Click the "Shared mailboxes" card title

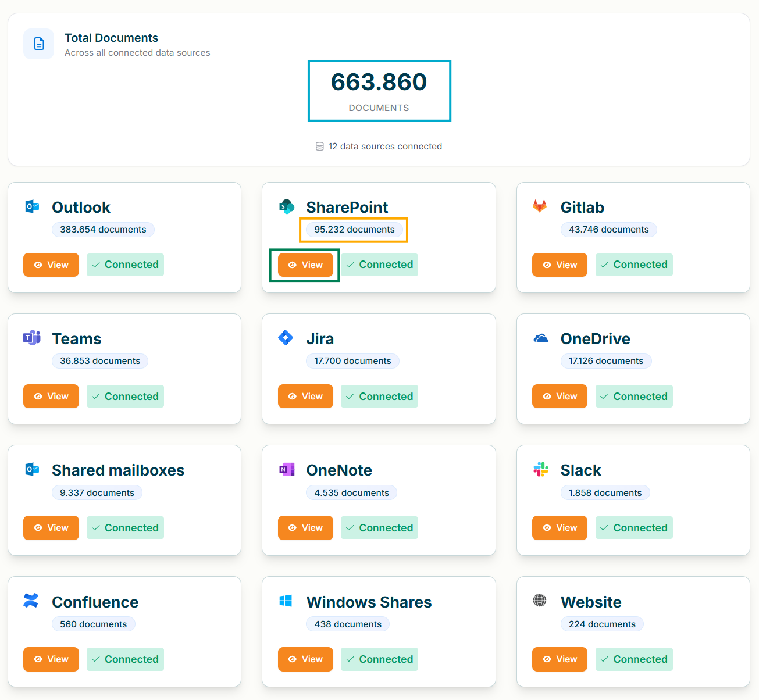[118, 470]
